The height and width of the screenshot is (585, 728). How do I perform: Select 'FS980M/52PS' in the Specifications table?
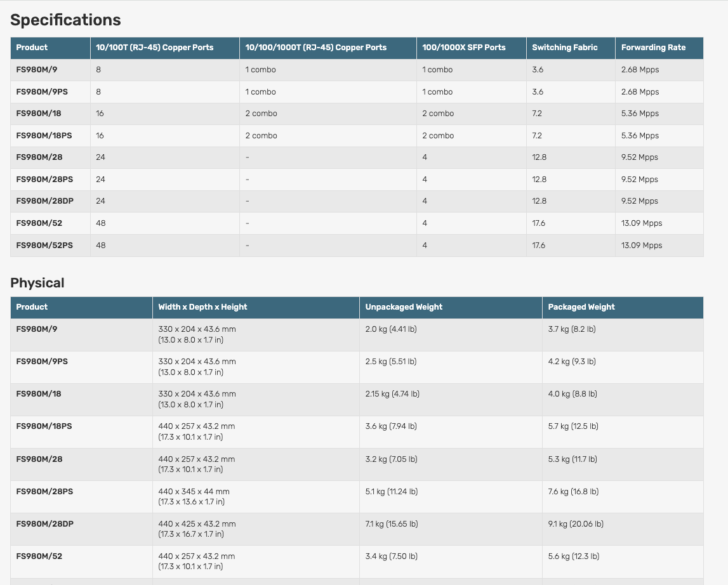(x=44, y=245)
